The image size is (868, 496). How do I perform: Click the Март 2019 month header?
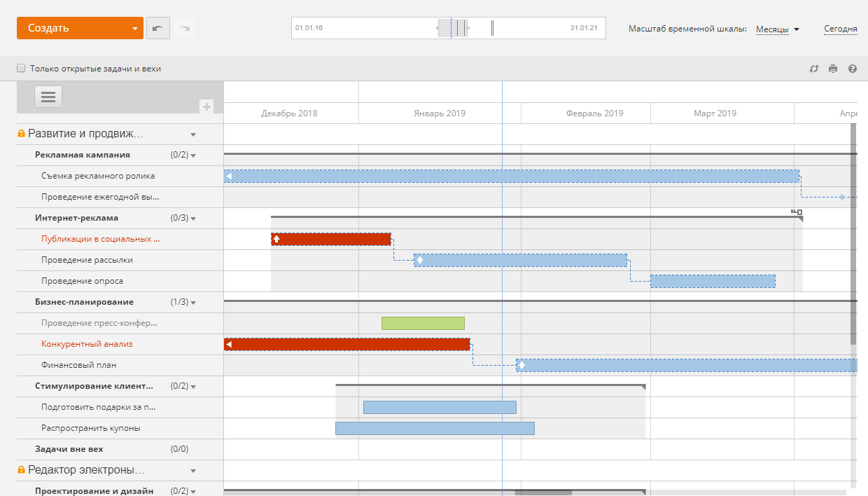[715, 113]
